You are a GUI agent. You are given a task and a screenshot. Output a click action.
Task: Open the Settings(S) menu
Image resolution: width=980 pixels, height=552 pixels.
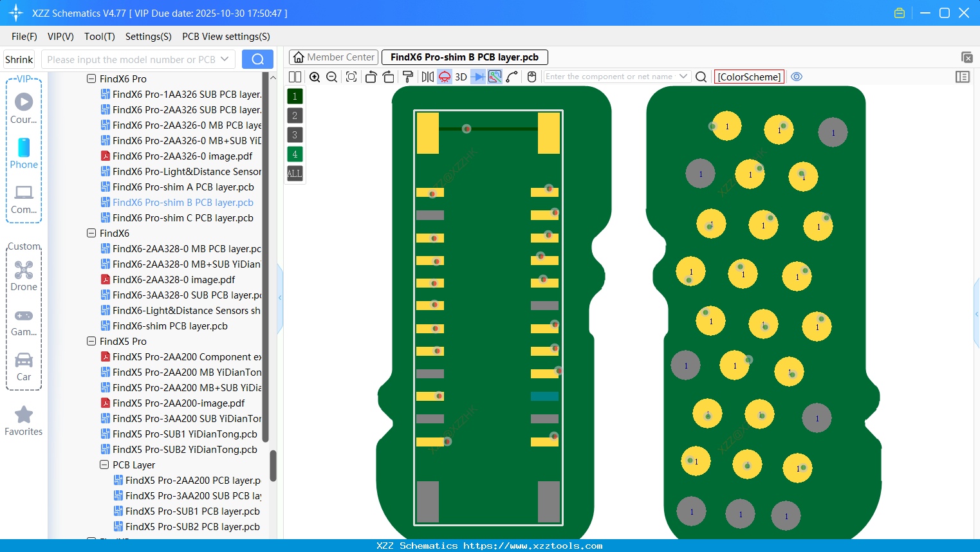149,37
